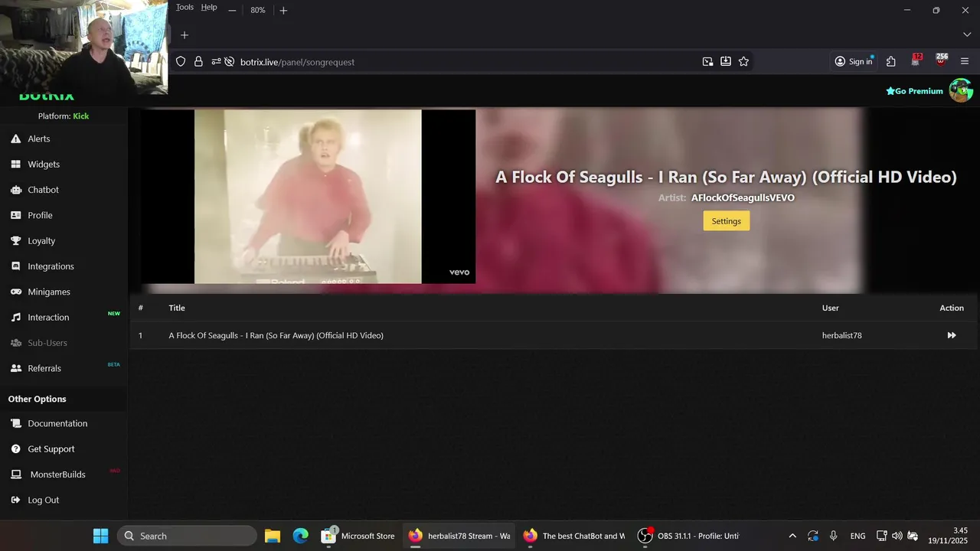Open the Referrals people icon
Image resolution: width=980 pixels, height=551 pixels.
(15, 368)
